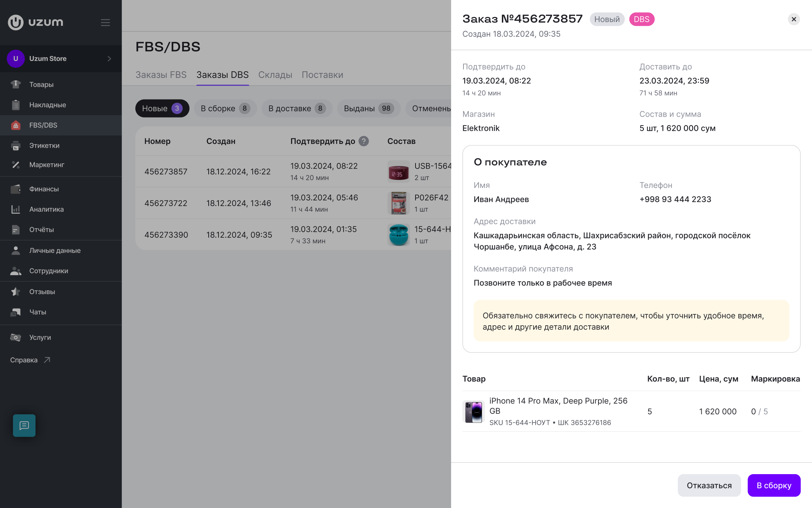Filter orders by Новые status

pos(162,108)
